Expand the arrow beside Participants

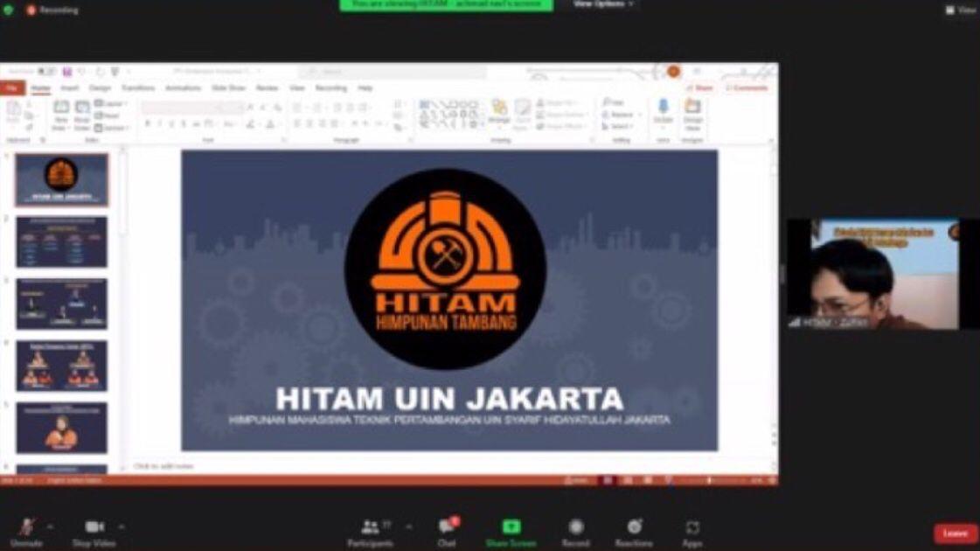pyautogui.click(x=409, y=527)
